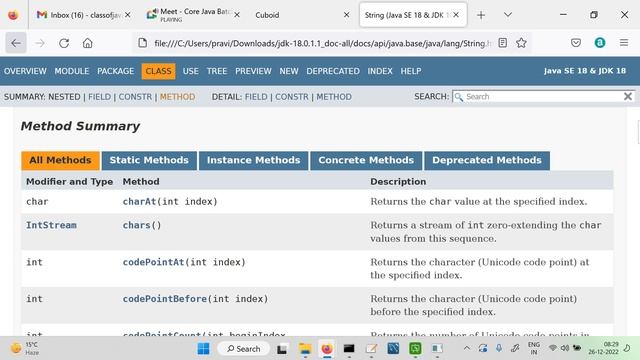Viewport: 640px width, 360px height.
Task: Clear the Javadoc search with X icon
Action: [x=628, y=96]
